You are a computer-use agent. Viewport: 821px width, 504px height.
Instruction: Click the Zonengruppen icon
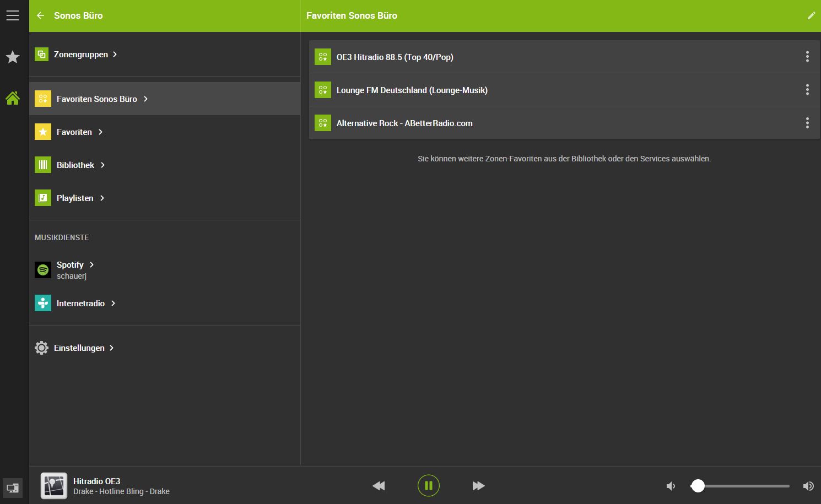41,54
